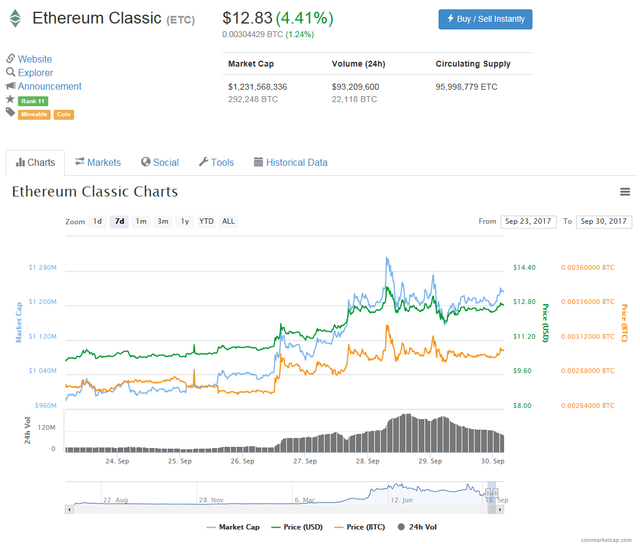Viewport: 640px width, 544px height.
Task: Open the Announcement link
Action: (49, 87)
